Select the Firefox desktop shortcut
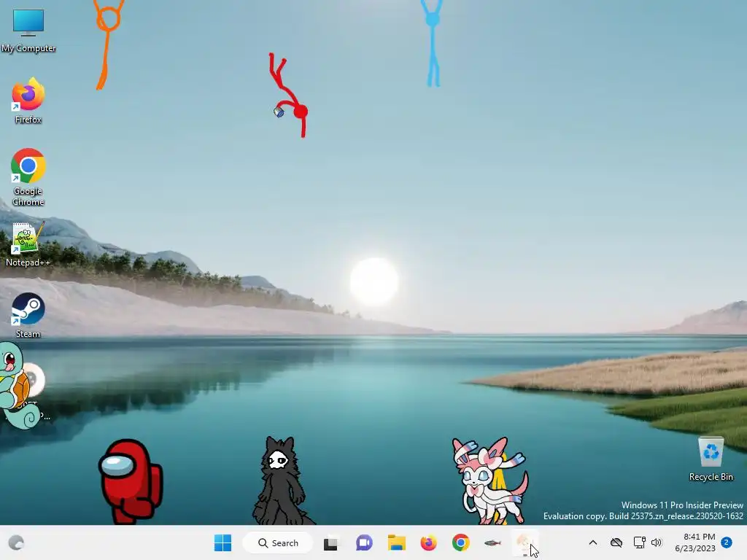This screenshot has width=747, height=560. pyautogui.click(x=28, y=101)
